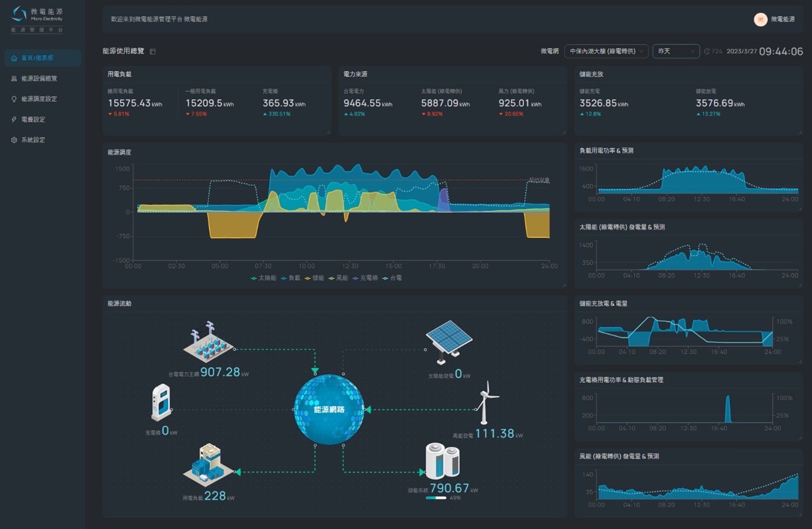Click the 微電能源 user avatar
Viewport: 812px width, 529px height.
point(760,20)
